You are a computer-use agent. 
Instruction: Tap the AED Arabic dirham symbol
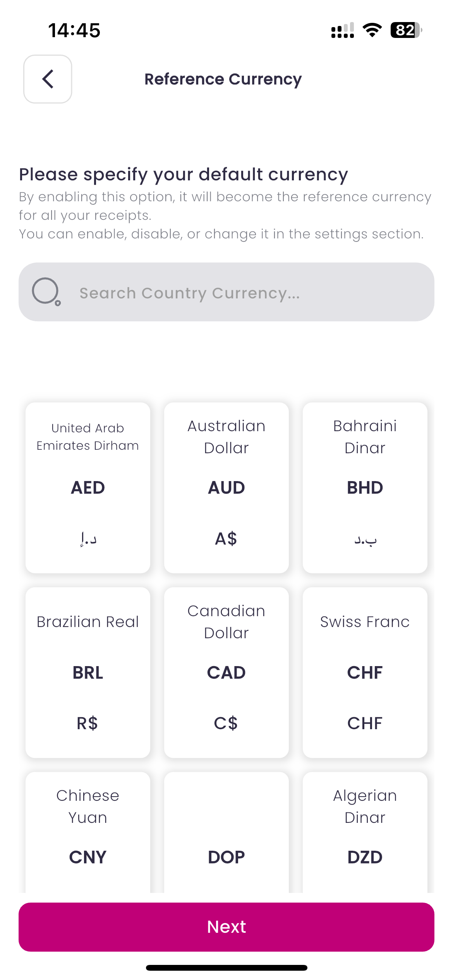[x=88, y=539]
